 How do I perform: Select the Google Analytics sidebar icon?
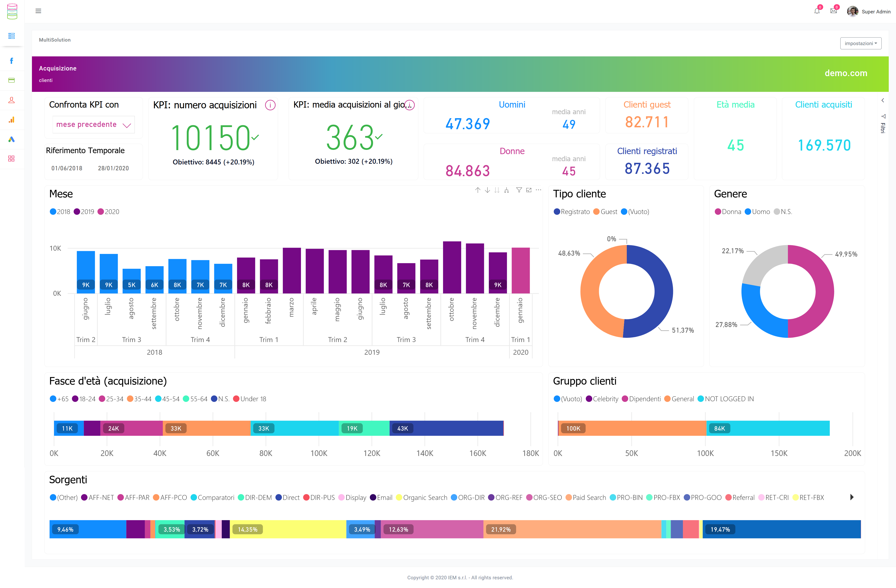[12, 120]
